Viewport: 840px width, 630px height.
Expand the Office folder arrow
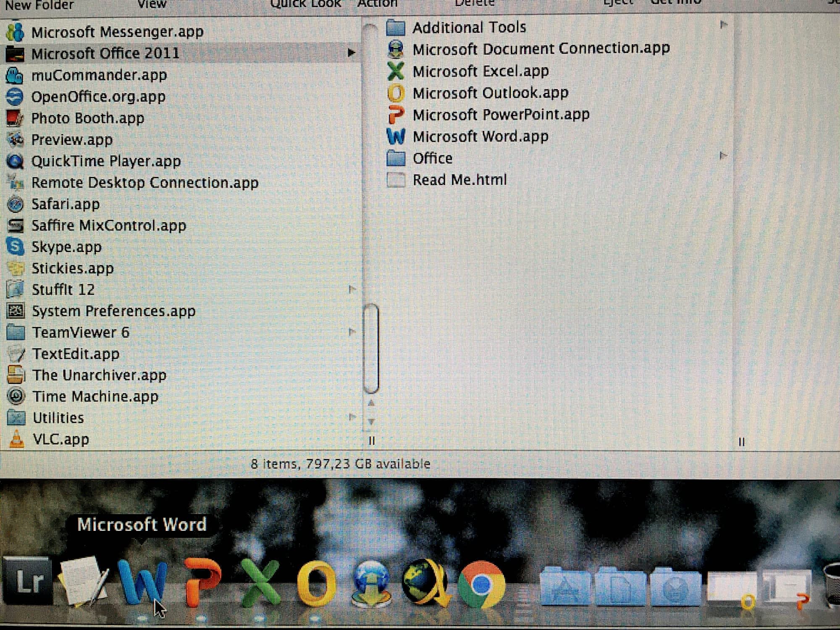[723, 156]
